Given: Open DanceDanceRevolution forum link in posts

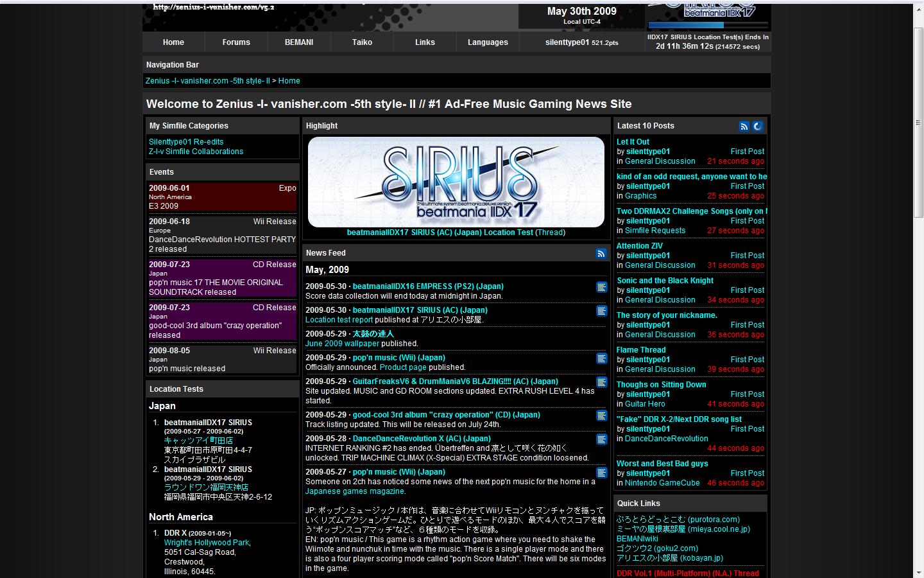Looking at the screenshot, I should (x=667, y=439).
